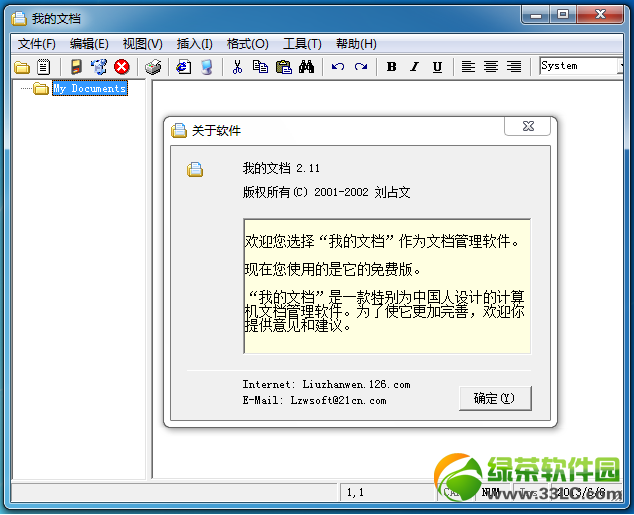
Task: Toggle underline formatting button
Action: point(437,67)
